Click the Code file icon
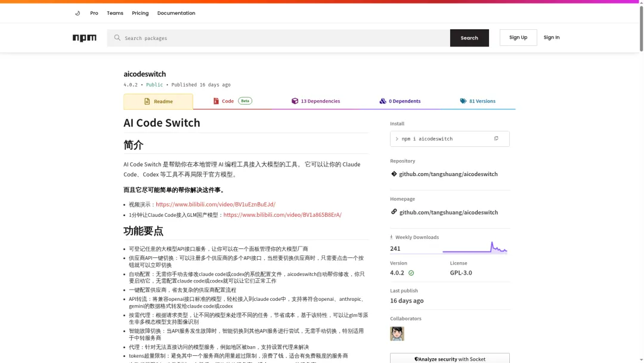This screenshot has width=644, height=363. (216, 101)
